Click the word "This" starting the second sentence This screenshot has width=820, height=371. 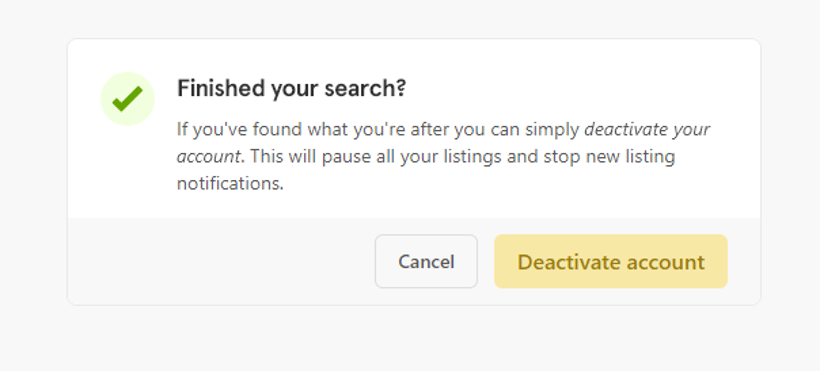(264, 156)
